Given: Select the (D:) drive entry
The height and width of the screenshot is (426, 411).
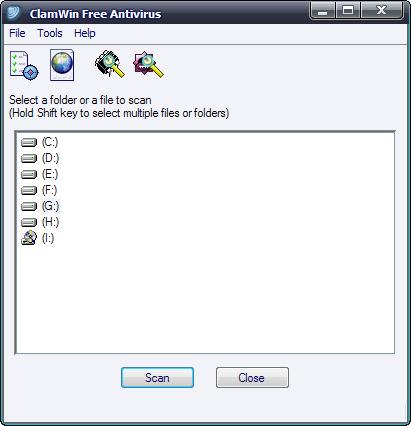Looking at the screenshot, I should (x=40, y=158).
